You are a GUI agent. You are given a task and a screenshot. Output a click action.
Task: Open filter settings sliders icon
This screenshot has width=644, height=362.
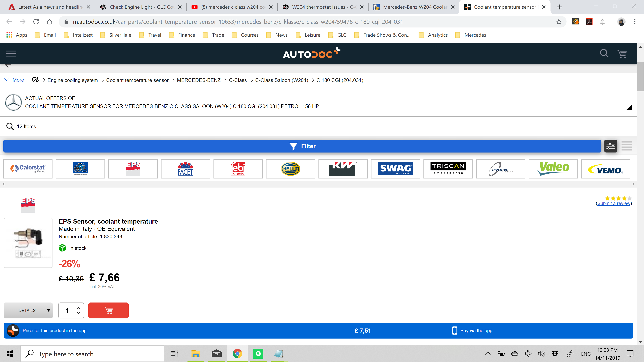pos(610,146)
